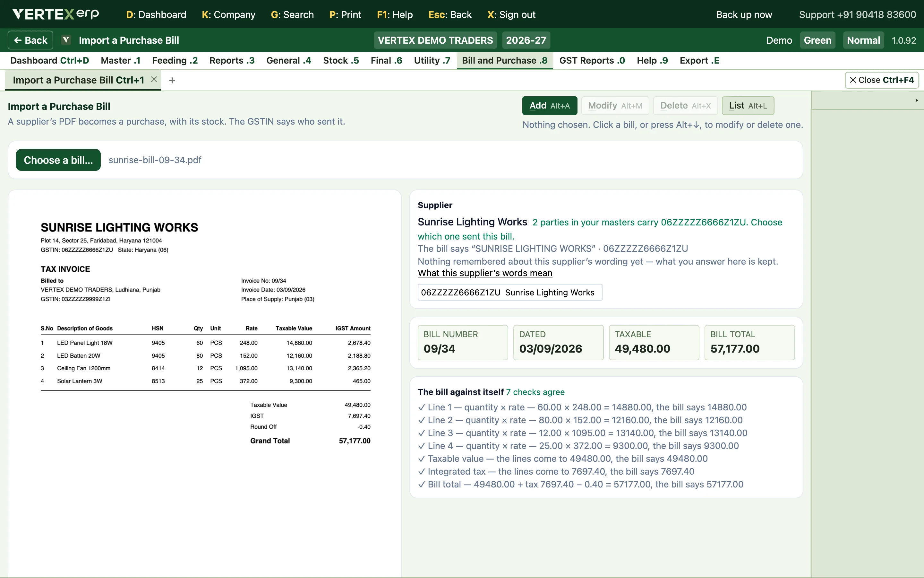Open the Utility .7 menu
The image size is (924, 578).
[432, 60]
